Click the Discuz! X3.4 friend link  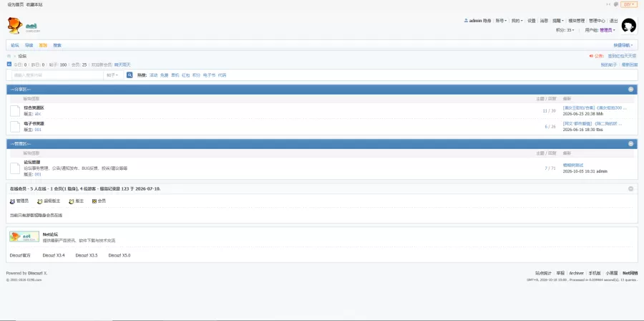(54, 255)
